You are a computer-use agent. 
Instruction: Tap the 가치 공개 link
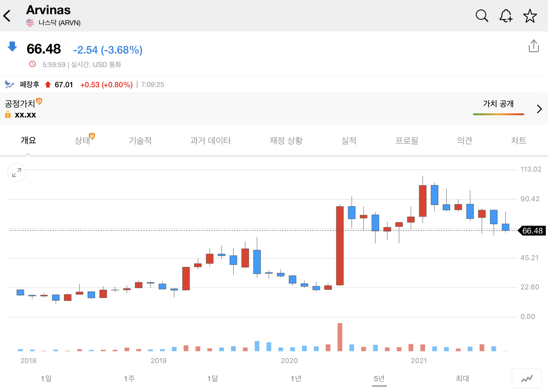[x=498, y=104]
